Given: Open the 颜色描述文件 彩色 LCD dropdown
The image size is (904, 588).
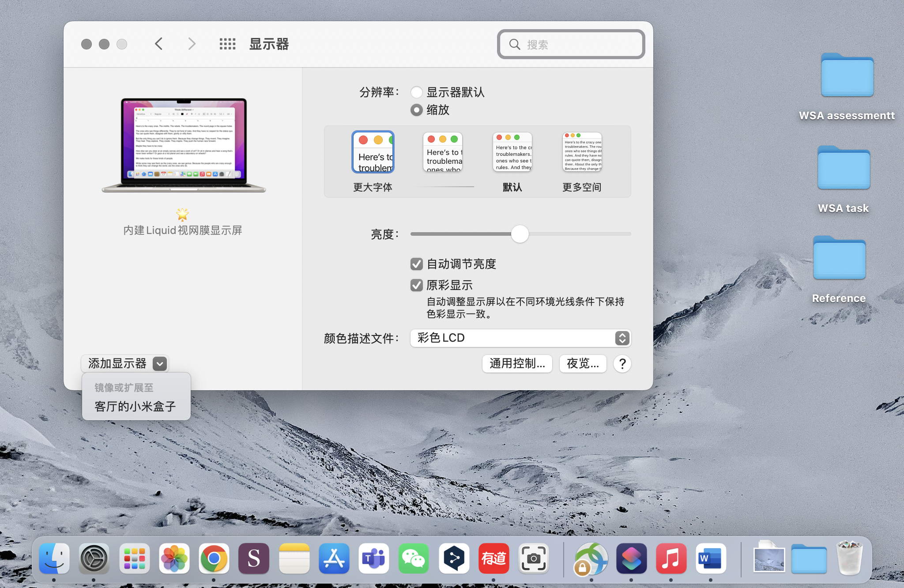Looking at the screenshot, I should coord(520,338).
